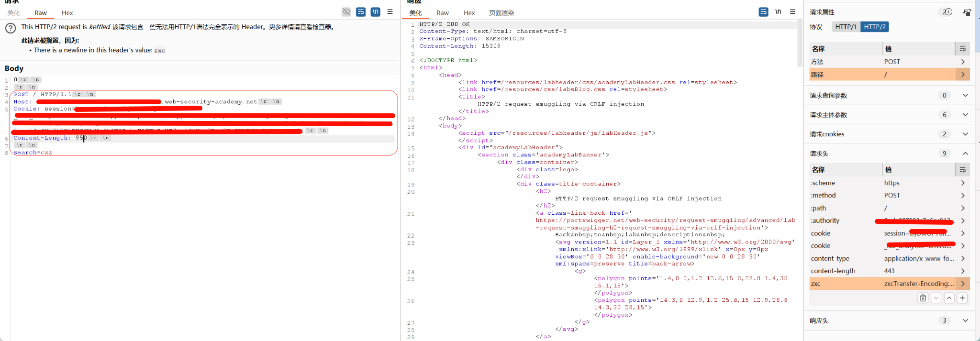Select response 美化 tab
Image resolution: width=980 pixels, height=341 pixels.
pos(416,13)
